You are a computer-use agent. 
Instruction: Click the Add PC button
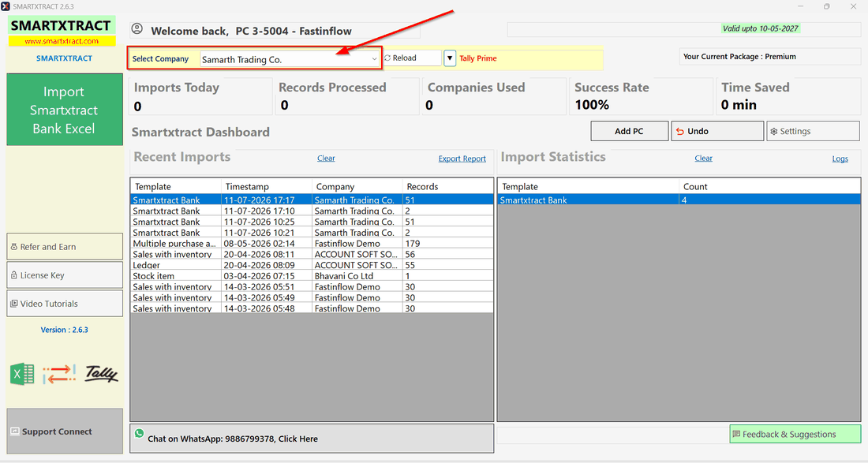pyautogui.click(x=630, y=131)
